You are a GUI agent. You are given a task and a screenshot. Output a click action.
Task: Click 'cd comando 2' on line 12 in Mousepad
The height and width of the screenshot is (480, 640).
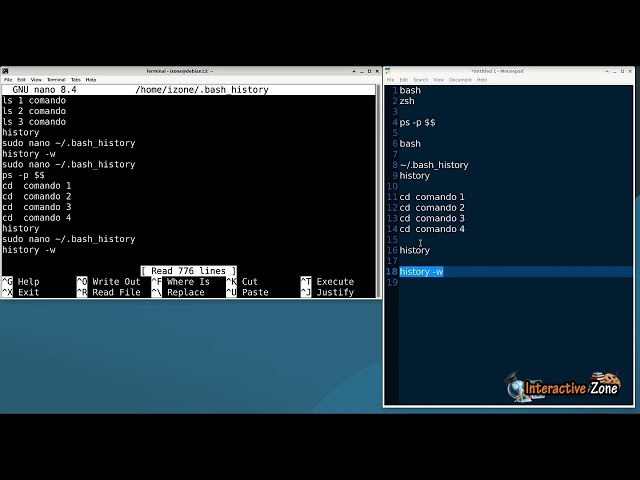[x=432, y=208]
